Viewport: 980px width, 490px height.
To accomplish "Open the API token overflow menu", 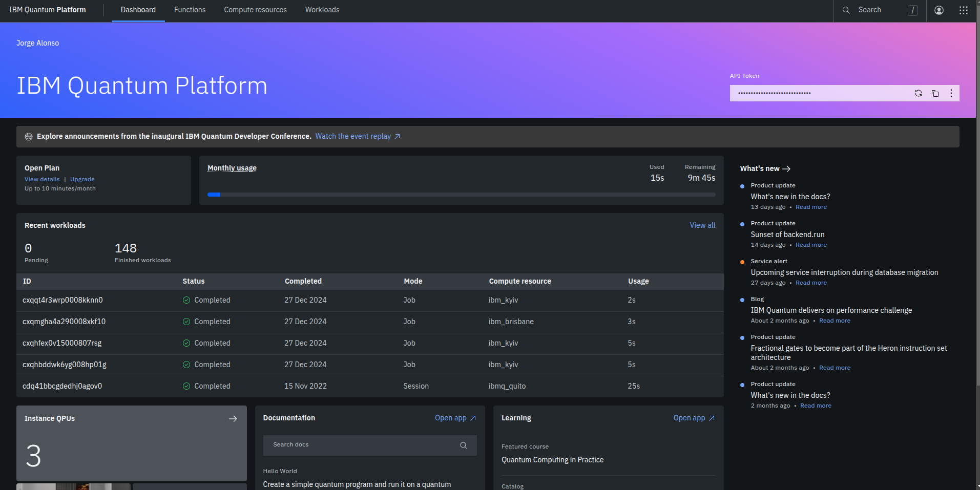I will coord(951,93).
